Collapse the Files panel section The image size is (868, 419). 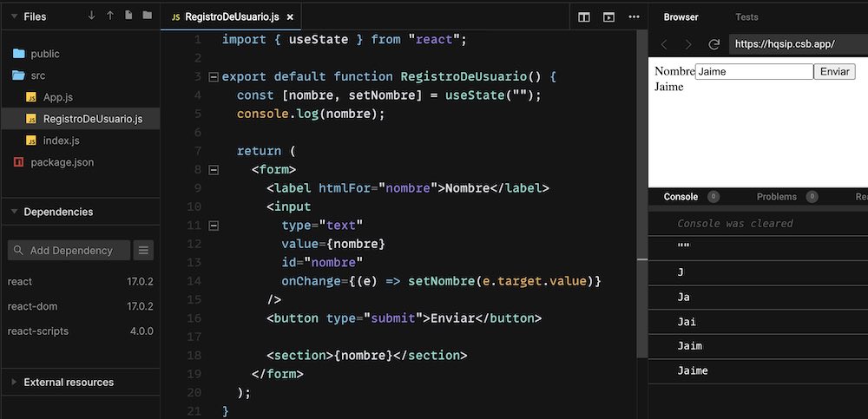pyautogui.click(x=13, y=16)
